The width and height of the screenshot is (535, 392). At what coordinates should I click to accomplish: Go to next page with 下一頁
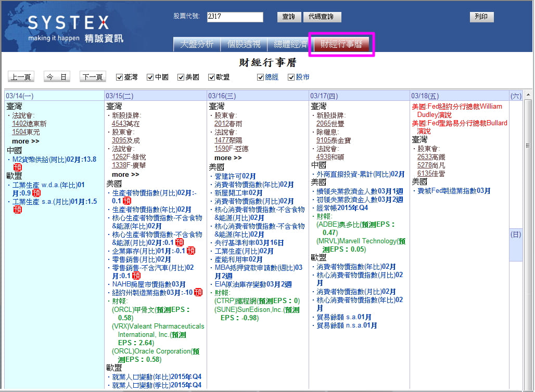[x=93, y=77]
